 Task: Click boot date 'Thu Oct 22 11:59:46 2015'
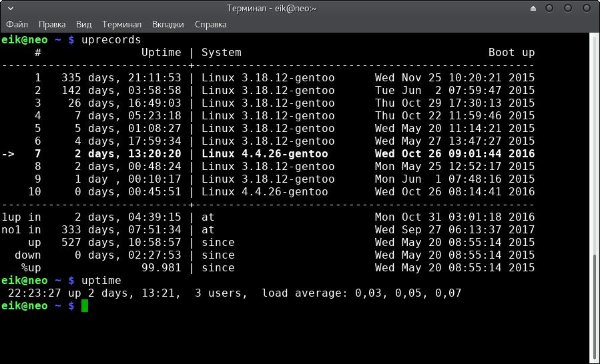[455, 116]
